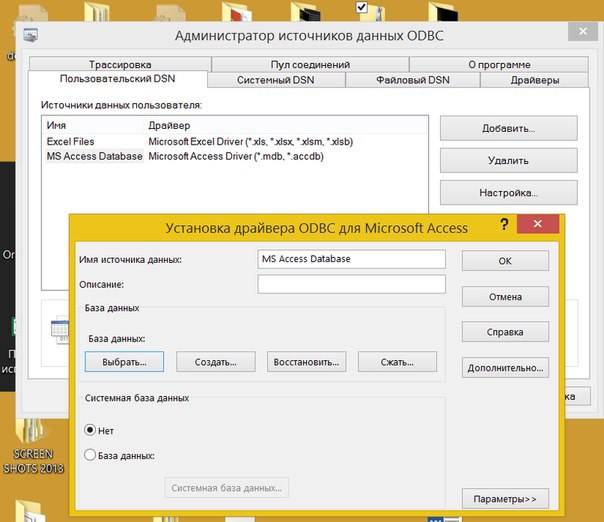This screenshot has height=522, width=604.
Task: Click the checked checkbox on desktop icon
Action: [x=361, y=7]
